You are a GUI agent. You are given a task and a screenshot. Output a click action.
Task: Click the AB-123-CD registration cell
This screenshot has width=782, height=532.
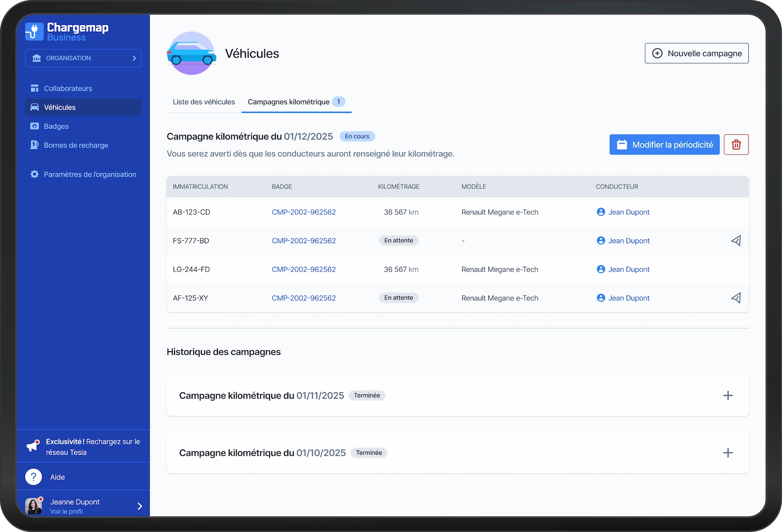pos(192,212)
